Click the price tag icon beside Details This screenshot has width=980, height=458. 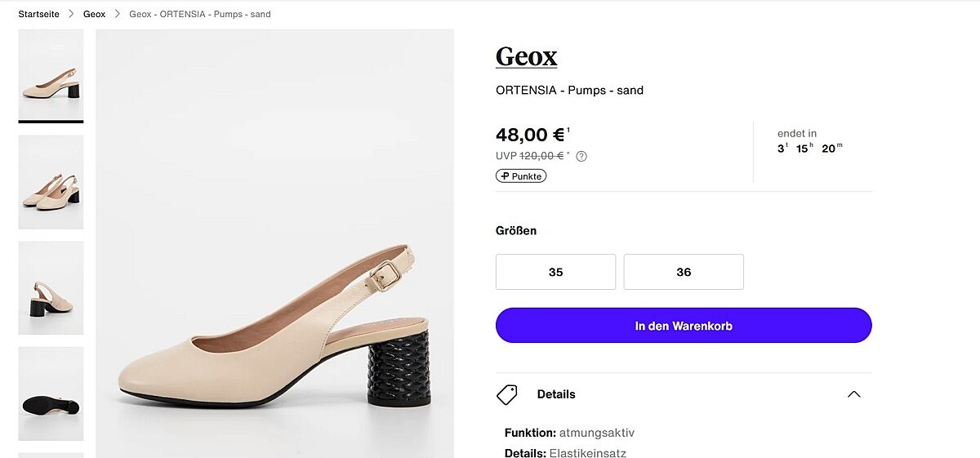tap(507, 394)
